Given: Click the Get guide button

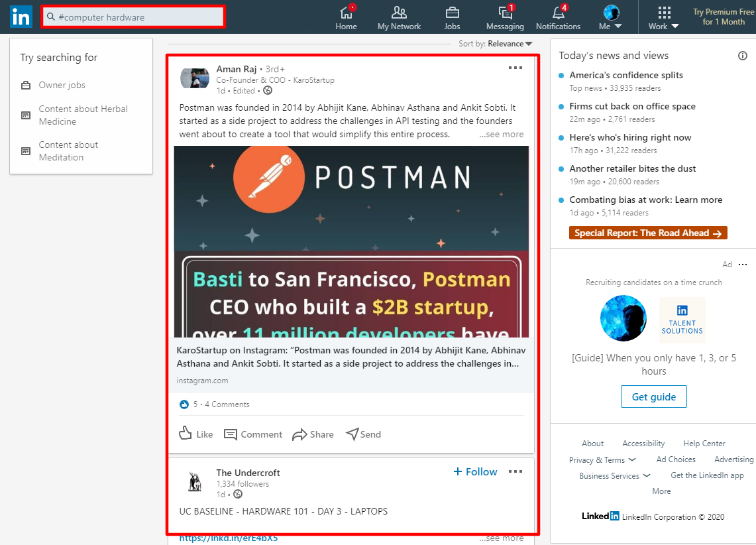Looking at the screenshot, I should 653,396.
